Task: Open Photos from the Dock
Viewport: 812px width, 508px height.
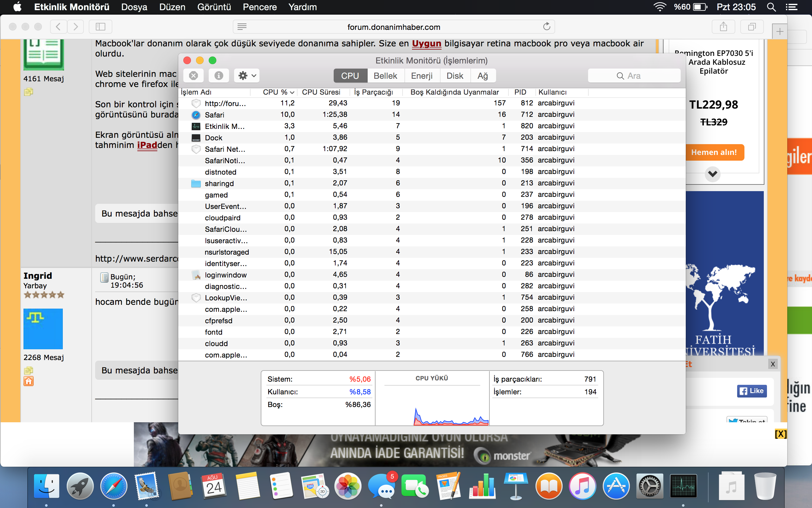Action: click(348, 486)
